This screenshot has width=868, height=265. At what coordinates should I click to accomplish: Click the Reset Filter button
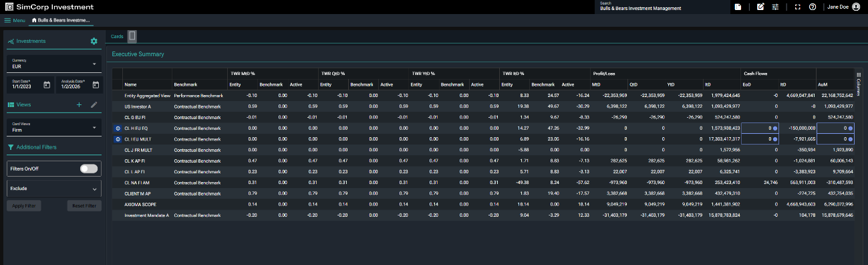click(84, 206)
